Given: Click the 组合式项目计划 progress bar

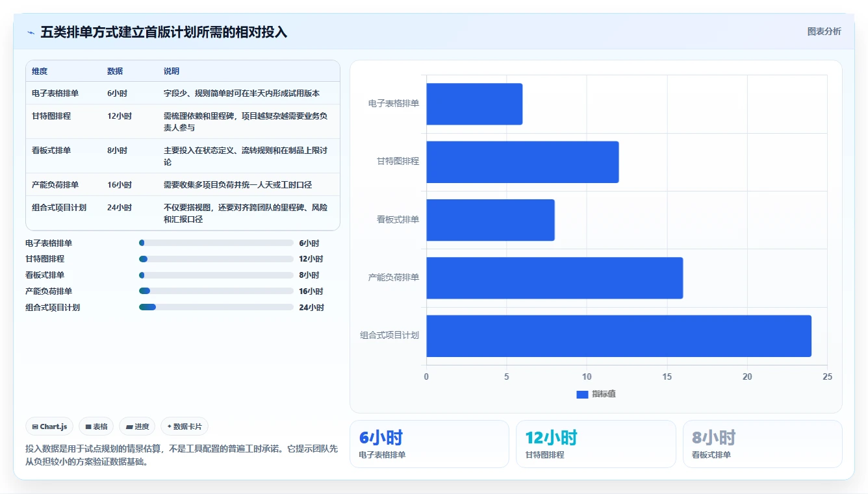Looking at the screenshot, I should point(216,307).
